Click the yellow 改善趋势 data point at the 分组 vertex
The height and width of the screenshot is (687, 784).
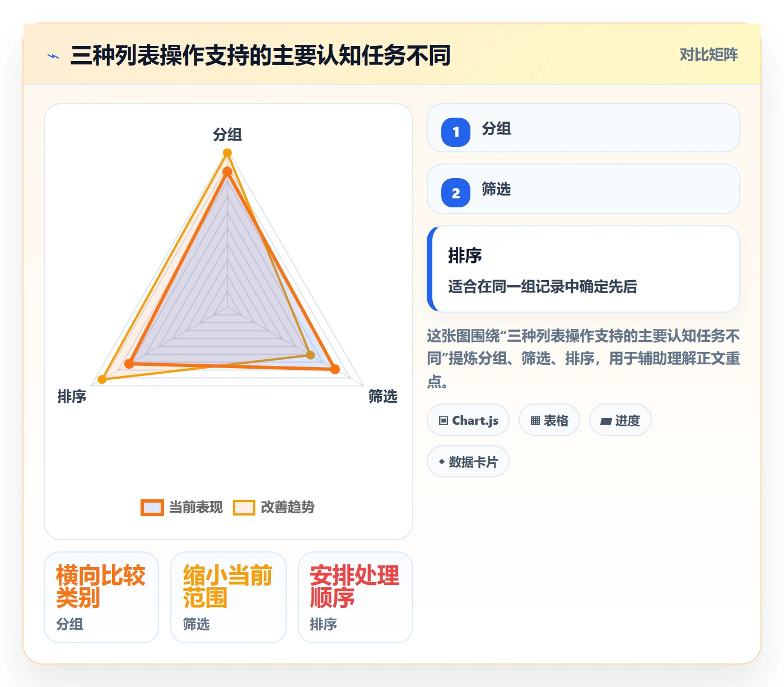pos(227,153)
